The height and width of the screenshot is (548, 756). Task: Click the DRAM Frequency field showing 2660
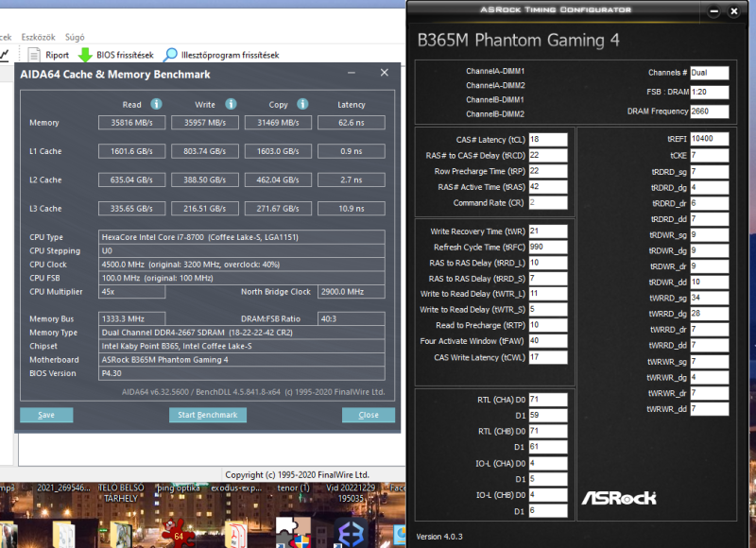tap(710, 111)
